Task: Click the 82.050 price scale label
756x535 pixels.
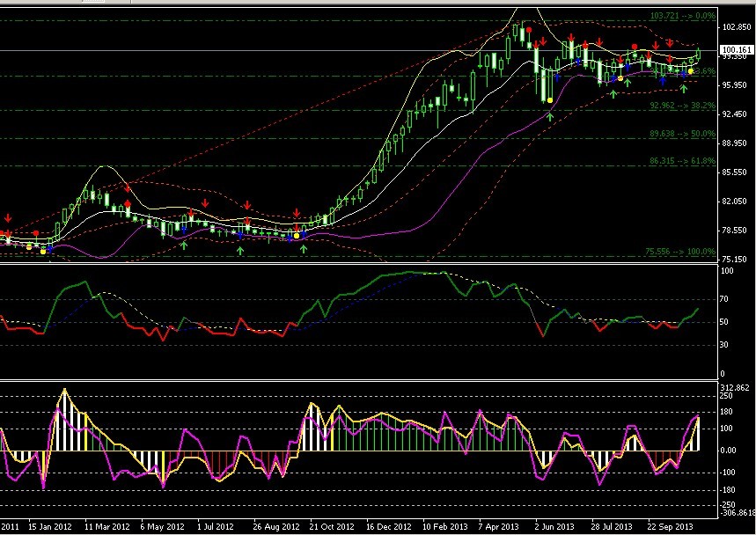Action: click(735, 202)
